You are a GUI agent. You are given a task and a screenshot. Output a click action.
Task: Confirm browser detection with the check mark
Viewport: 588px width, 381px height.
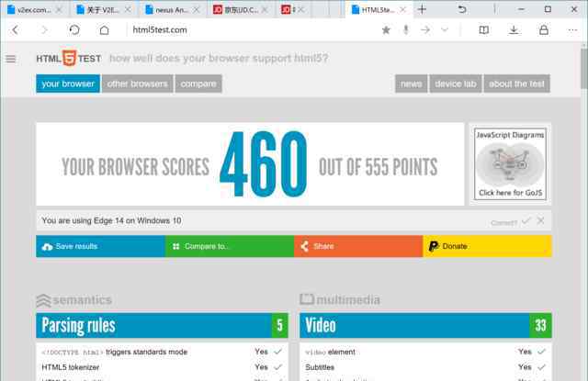pyautogui.click(x=526, y=220)
